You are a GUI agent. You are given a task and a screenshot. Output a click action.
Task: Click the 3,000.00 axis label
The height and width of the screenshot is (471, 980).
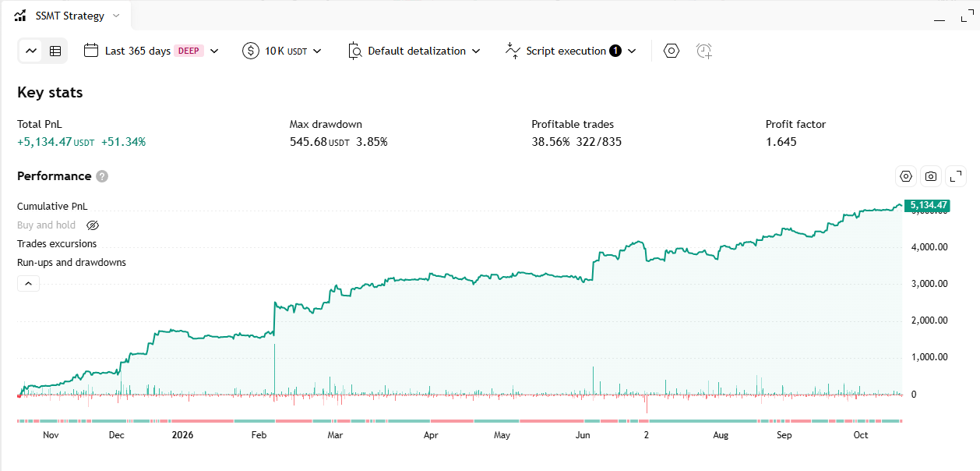[929, 284]
